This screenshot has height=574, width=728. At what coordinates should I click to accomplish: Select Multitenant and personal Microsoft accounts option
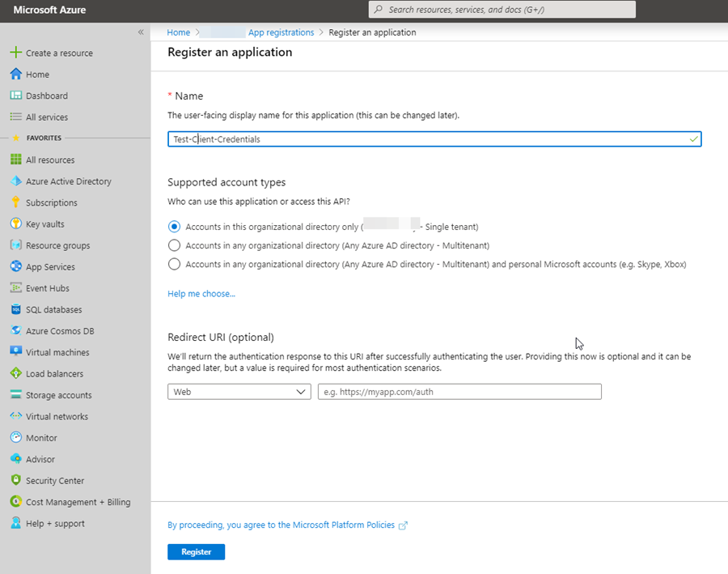click(x=174, y=264)
